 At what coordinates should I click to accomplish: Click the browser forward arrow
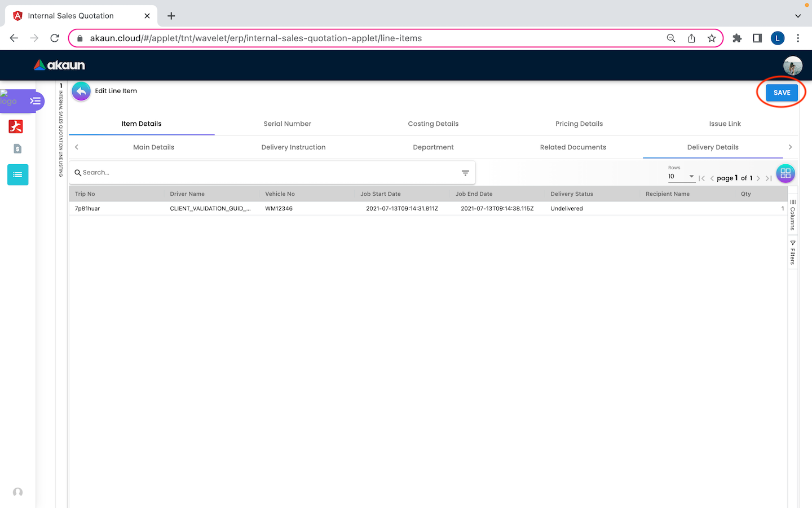[x=34, y=38]
